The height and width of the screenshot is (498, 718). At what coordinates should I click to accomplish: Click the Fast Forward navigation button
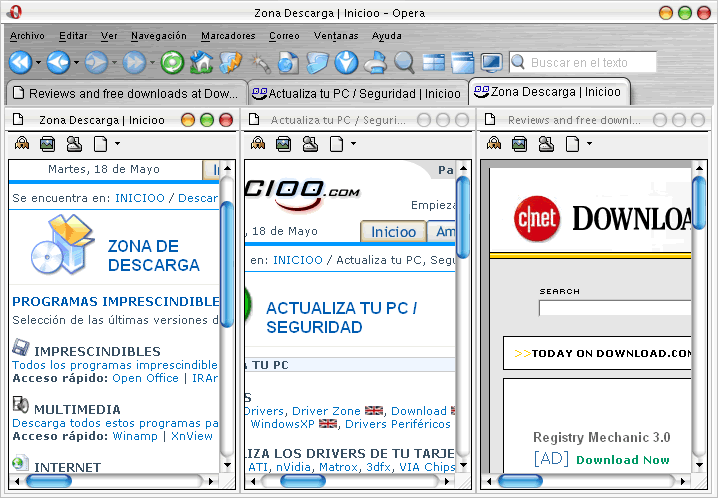[x=134, y=62]
